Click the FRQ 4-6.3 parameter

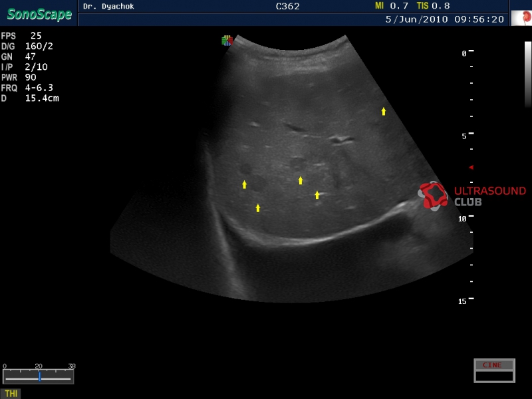tap(27, 88)
